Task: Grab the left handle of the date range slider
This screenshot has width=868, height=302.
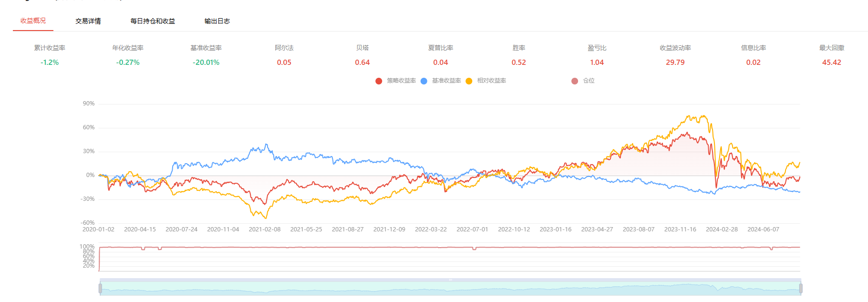Action: pos(100,288)
